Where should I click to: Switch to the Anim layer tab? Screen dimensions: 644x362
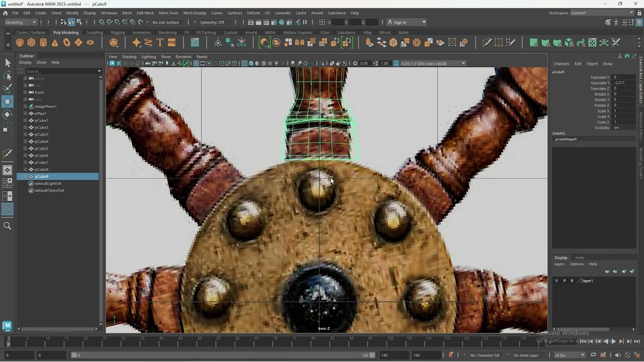(x=580, y=258)
